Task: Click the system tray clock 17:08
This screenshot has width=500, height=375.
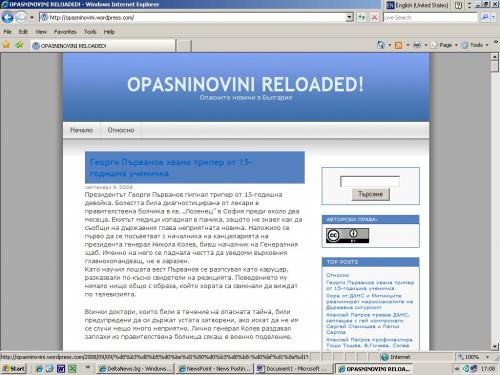Action: click(488, 369)
